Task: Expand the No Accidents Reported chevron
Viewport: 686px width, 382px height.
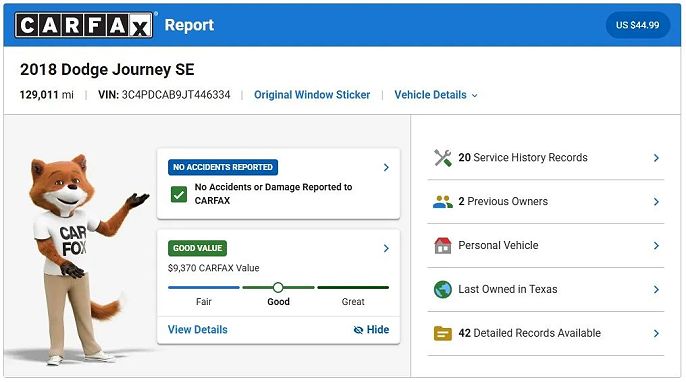Action: coord(386,167)
